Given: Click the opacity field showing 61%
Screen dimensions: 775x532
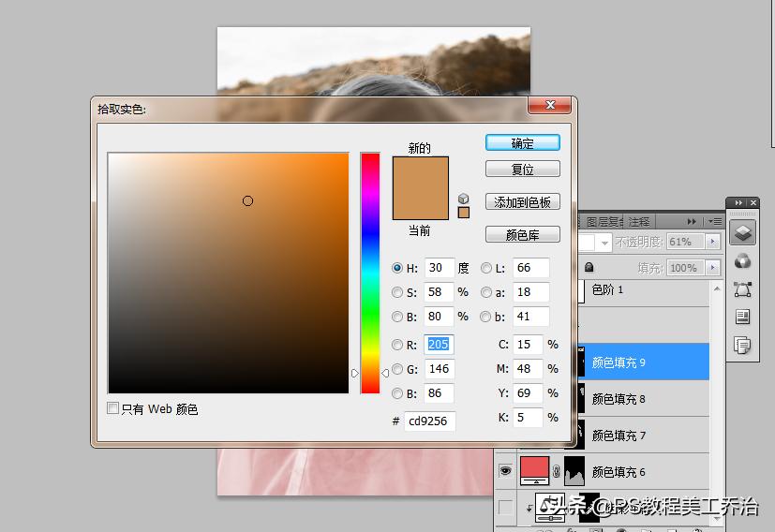Looking at the screenshot, I should (x=686, y=242).
